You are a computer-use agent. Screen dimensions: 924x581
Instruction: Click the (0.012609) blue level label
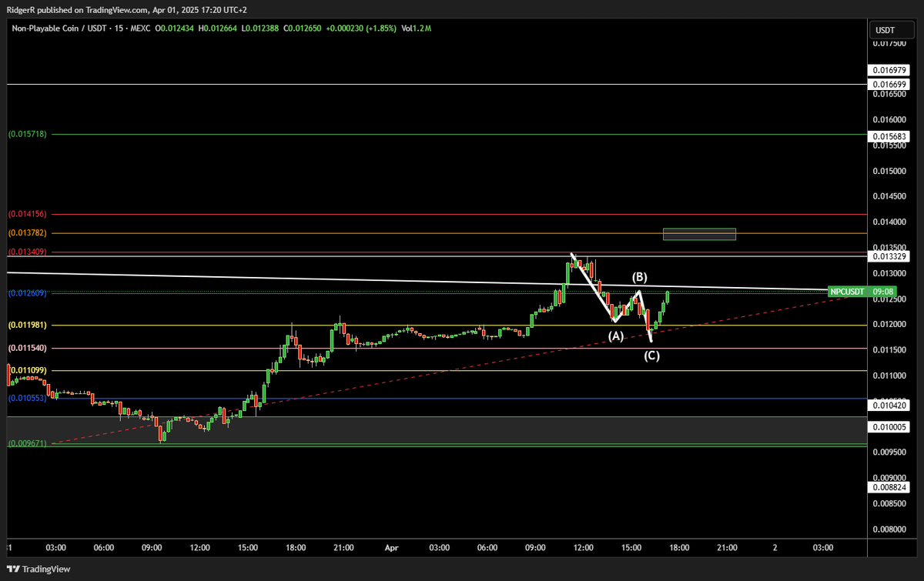[28, 293]
